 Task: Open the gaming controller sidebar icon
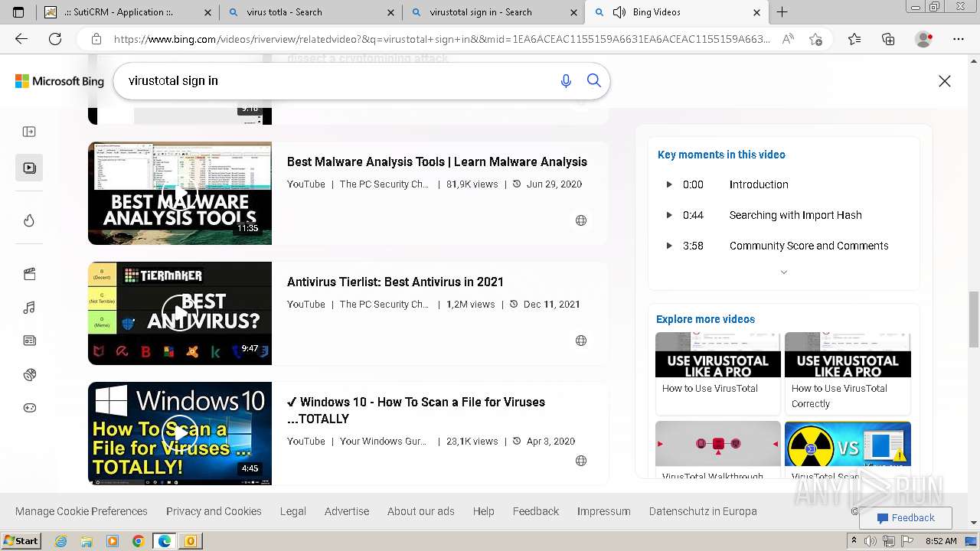(29, 408)
